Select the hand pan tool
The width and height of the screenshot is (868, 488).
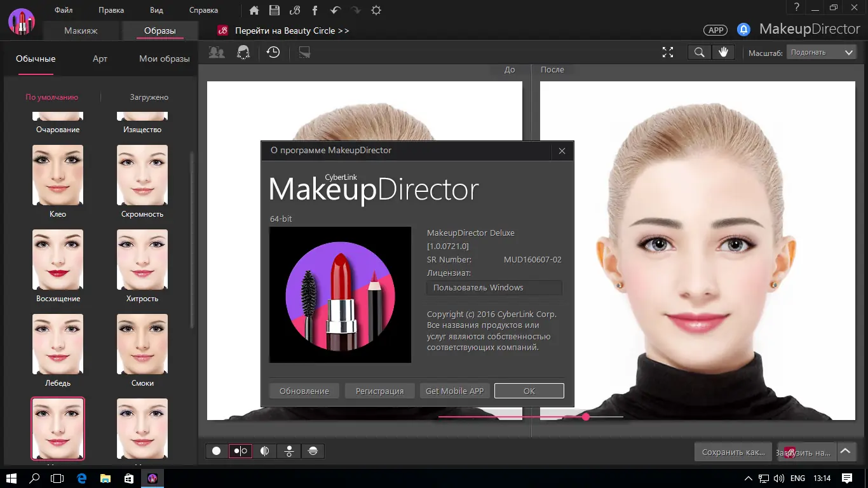[724, 52]
